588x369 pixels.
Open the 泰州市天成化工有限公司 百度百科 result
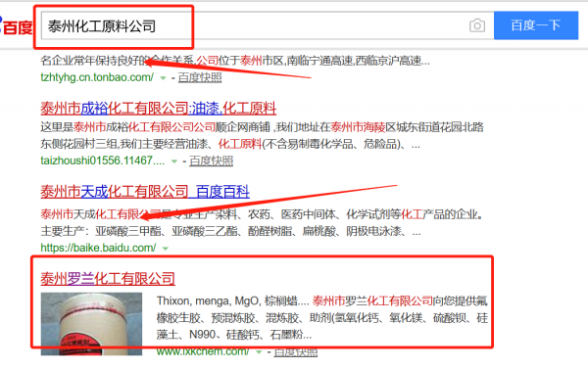tap(145, 192)
